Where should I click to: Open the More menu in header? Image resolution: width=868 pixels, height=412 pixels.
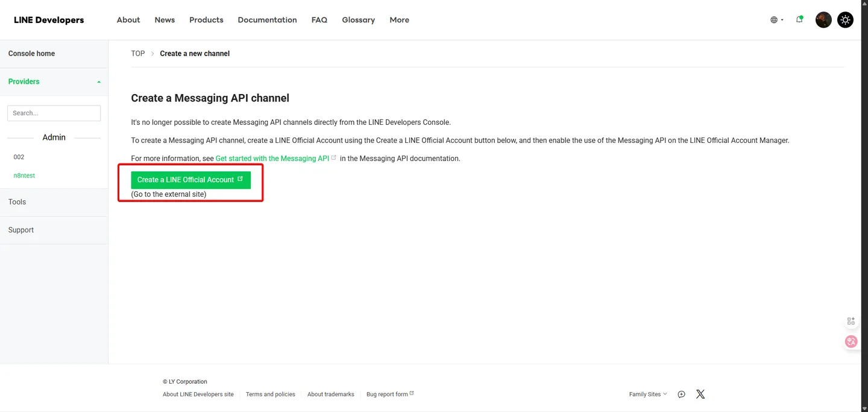[x=399, y=20]
